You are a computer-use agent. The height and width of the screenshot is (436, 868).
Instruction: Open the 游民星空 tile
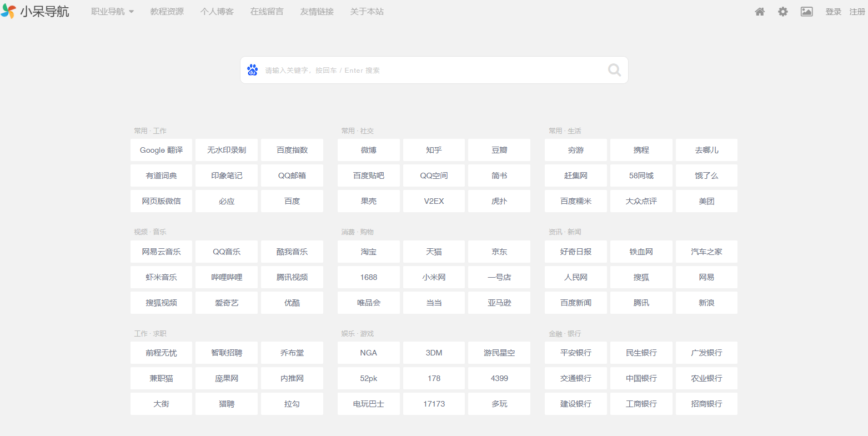pyautogui.click(x=499, y=353)
